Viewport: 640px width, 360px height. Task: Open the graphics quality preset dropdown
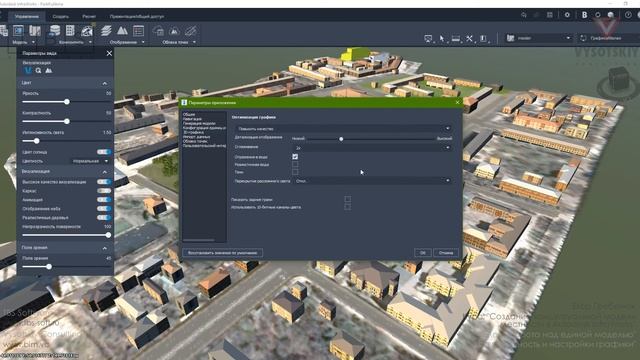[344, 129]
